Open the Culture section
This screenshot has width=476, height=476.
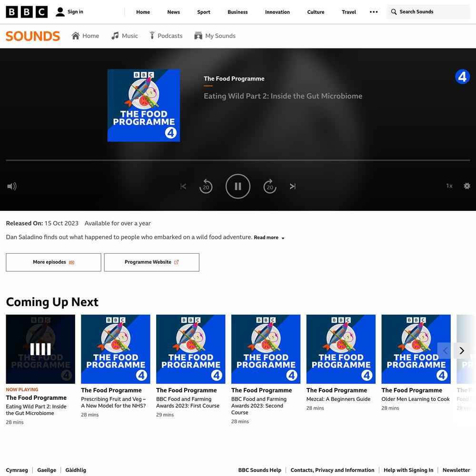tap(316, 12)
